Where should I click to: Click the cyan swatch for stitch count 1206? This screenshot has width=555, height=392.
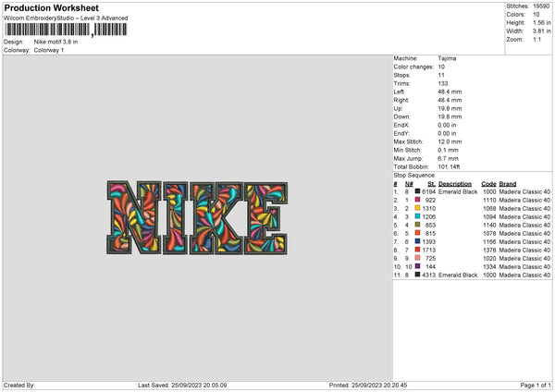click(x=418, y=216)
